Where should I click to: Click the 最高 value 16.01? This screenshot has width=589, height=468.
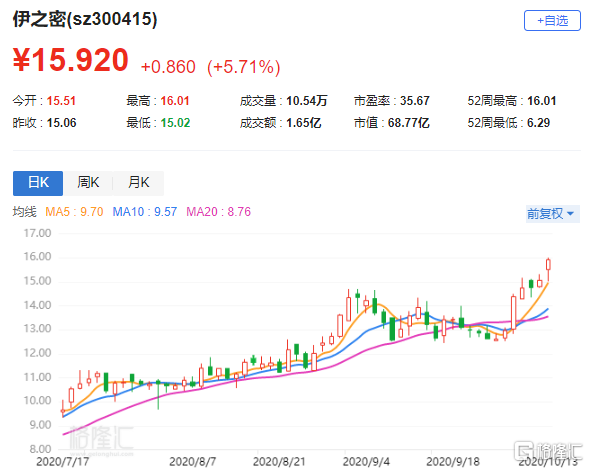pyautogui.click(x=175, y=101)
